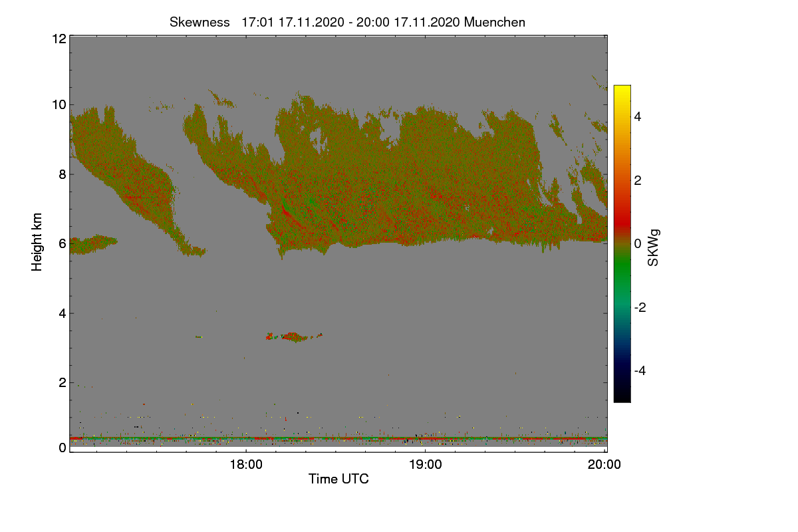Click the 12 km height label
This screenshot has width=798, height=532.
(59, 39)
